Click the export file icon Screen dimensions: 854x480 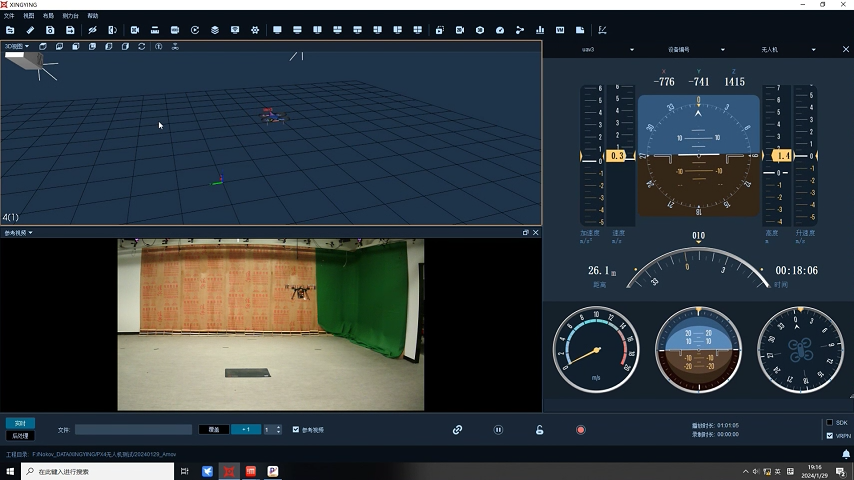pyautogui.click(x=580, y=30)
